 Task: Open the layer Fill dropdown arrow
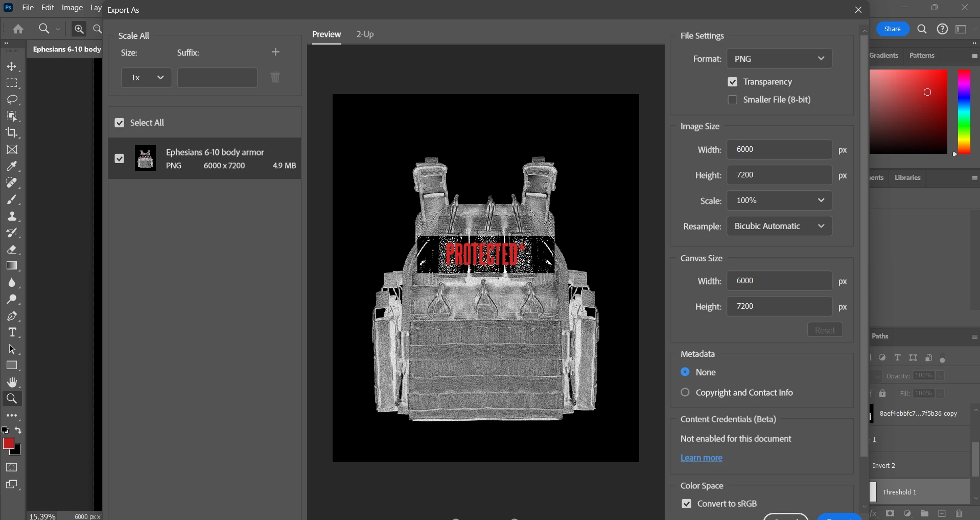941,393
